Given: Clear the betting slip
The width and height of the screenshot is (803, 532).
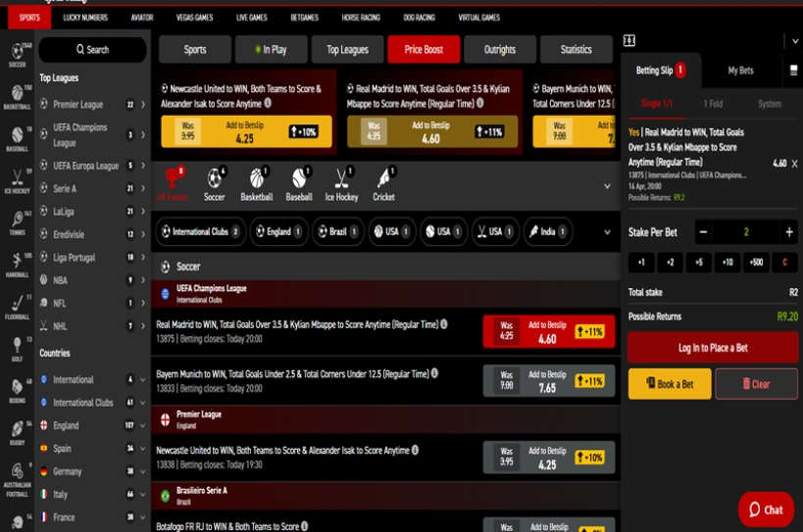Looking at the screenshot, I should [x=756, y=384].
